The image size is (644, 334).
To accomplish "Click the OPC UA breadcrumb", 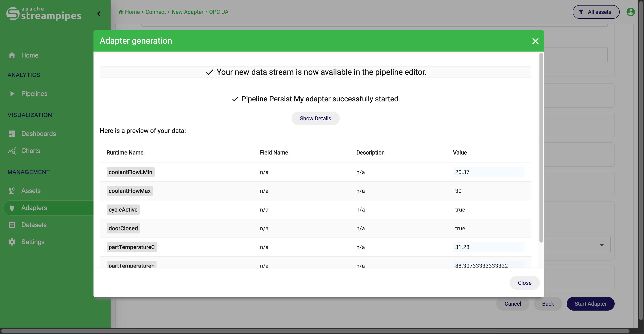I will pos(218,12).
